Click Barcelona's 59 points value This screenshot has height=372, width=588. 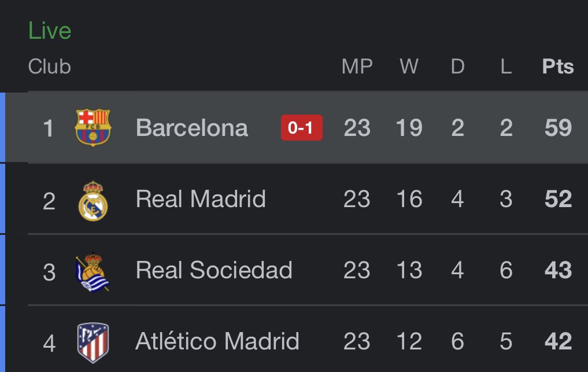coord(558,128)
